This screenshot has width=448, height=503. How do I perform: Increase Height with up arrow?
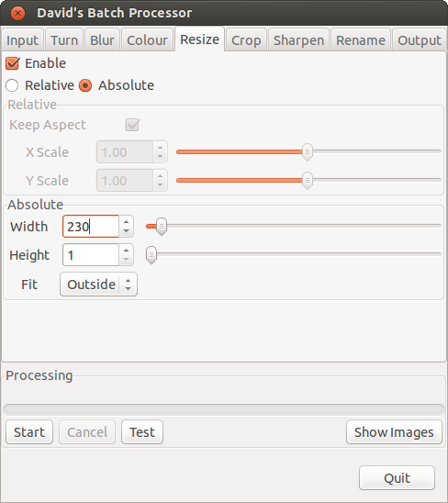click(126, 251)
